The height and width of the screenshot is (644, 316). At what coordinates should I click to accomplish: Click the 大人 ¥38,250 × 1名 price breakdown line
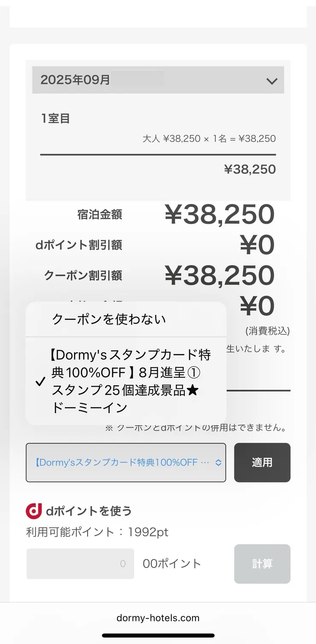point(209,139)
